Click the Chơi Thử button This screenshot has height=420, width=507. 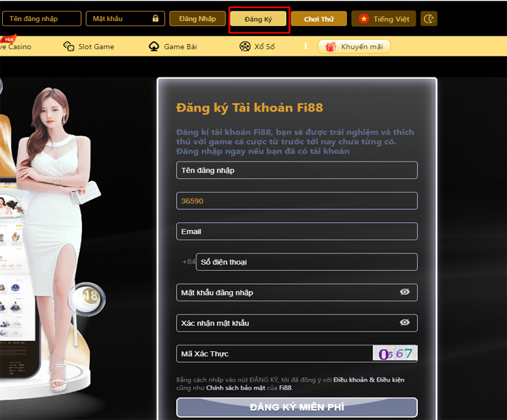319,19
